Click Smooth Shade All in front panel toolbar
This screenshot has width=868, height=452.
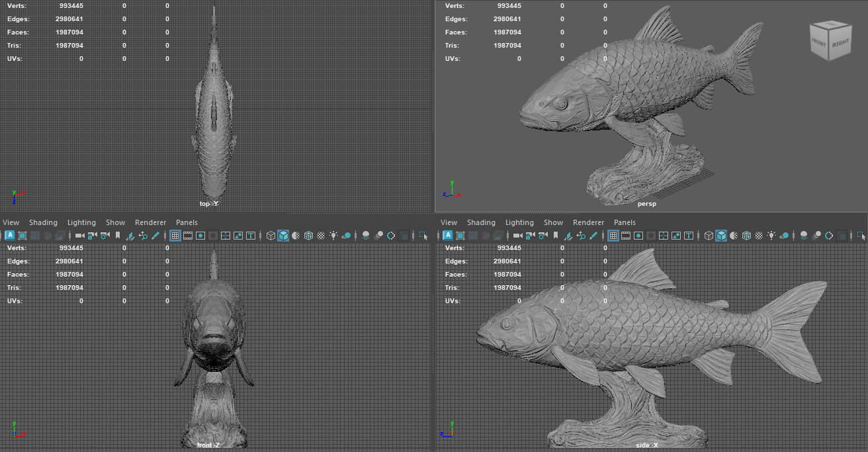[x=283, y=235]
